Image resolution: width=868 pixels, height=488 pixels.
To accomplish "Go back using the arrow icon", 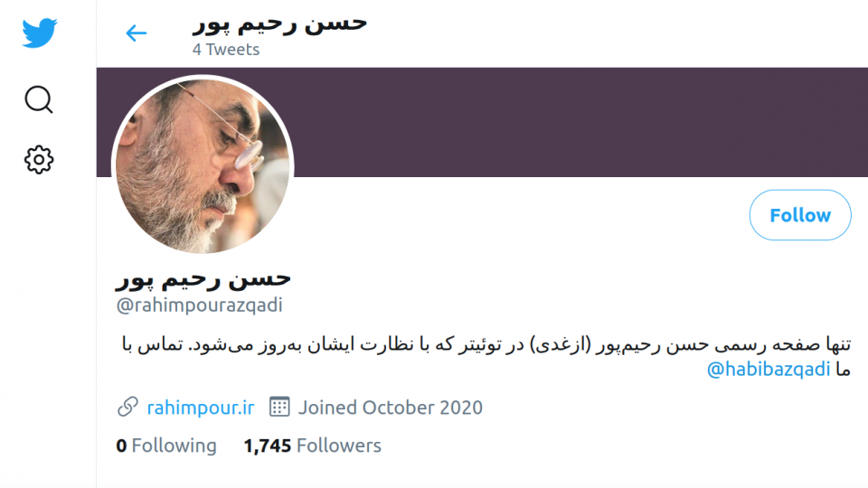I will pos(137,33).
